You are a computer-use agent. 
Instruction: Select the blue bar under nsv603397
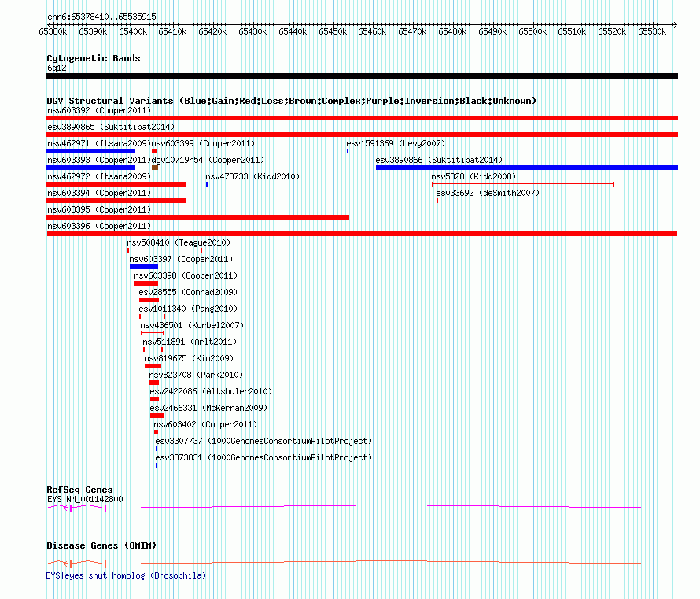[x=144, y=267]
